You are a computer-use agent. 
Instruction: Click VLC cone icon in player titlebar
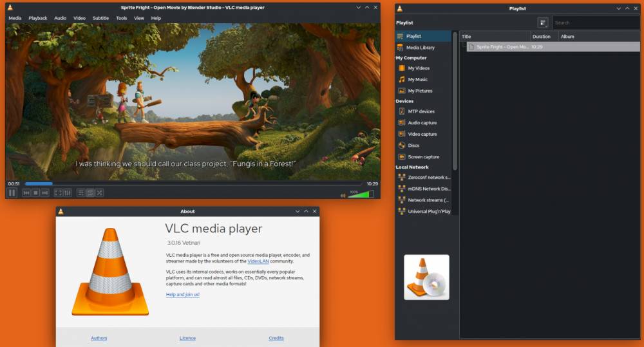click(10, 7)
